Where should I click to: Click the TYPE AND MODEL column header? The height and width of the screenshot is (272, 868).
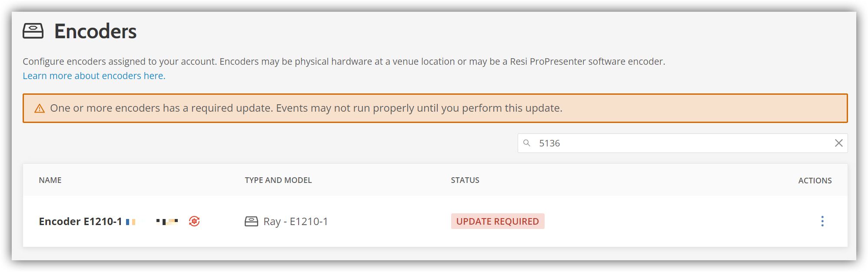(x=278, y=180)
